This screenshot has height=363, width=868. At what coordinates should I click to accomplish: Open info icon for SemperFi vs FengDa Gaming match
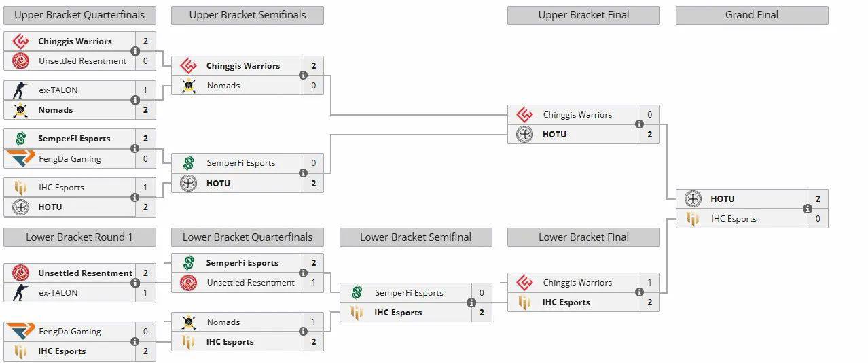tap(134, 148)
